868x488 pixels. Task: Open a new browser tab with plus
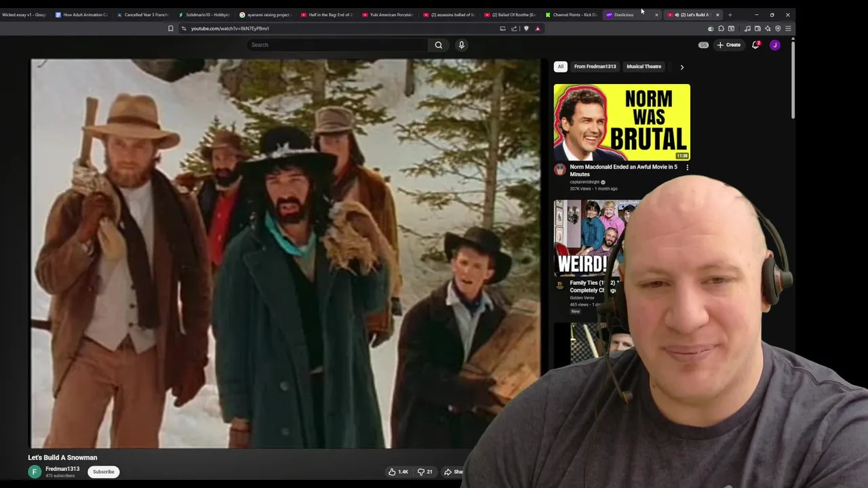click(730, 14)
